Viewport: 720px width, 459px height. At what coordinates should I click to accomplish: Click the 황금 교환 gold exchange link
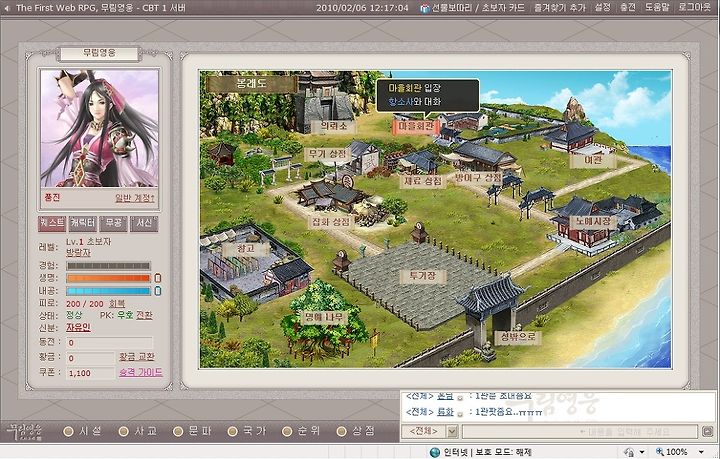pyautogui.click(x=137, y=357)
